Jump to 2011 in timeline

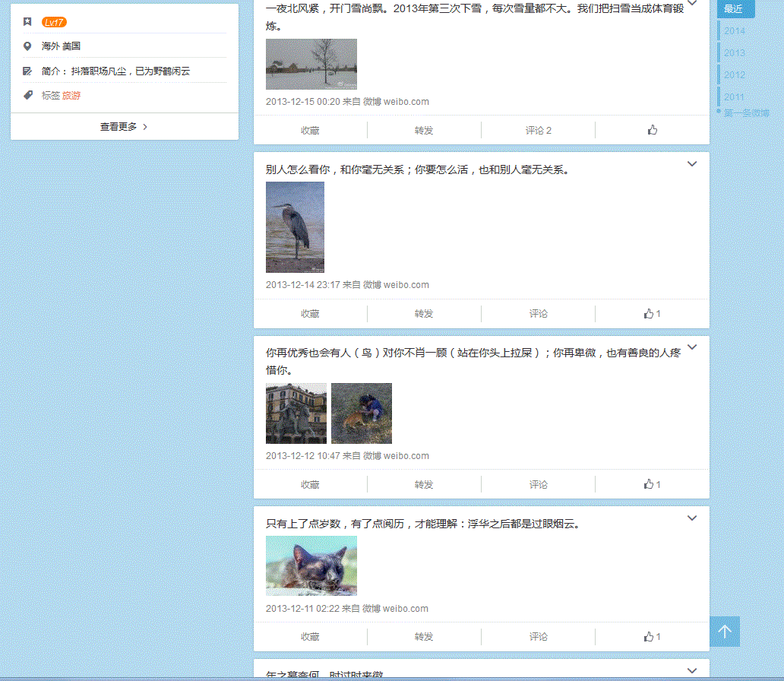click(x=735, y=97)
